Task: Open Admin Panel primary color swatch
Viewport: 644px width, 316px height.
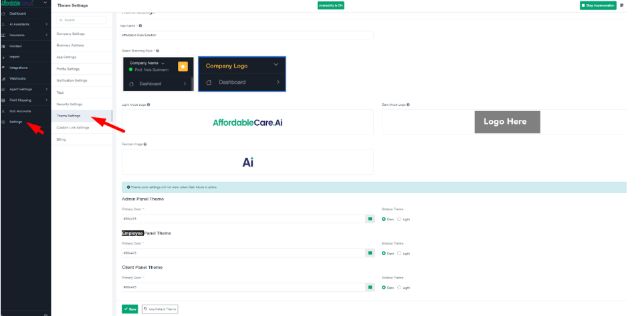Action: pyautogui.click(x=369, y=218)
